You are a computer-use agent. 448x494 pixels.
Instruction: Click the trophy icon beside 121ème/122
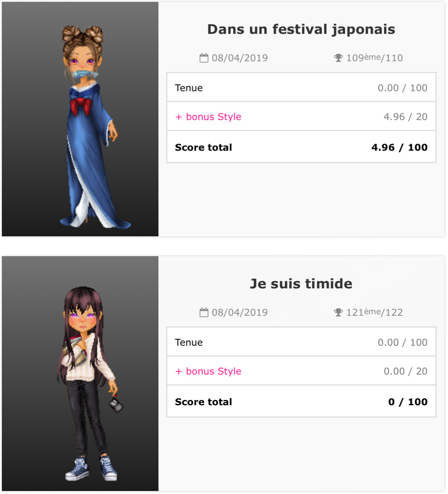coord(338,312)
